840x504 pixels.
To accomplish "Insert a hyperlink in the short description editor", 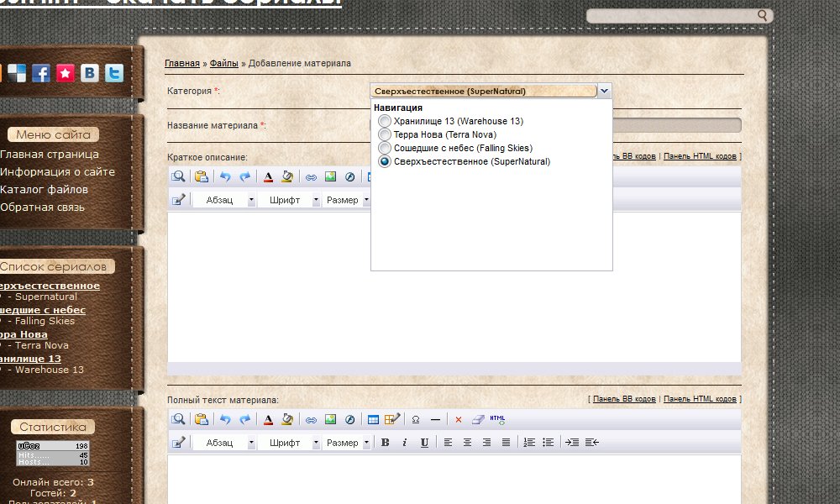I will click(x=310, y=177).
